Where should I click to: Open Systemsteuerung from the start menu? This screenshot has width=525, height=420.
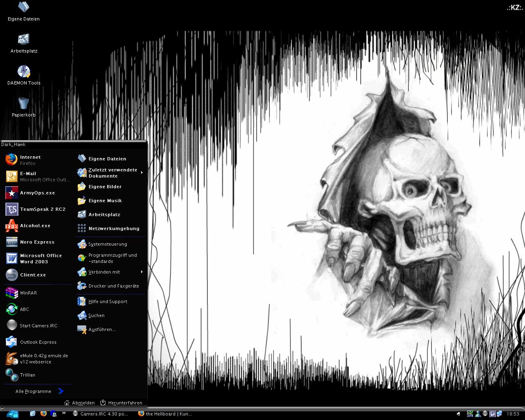(107, 244)
